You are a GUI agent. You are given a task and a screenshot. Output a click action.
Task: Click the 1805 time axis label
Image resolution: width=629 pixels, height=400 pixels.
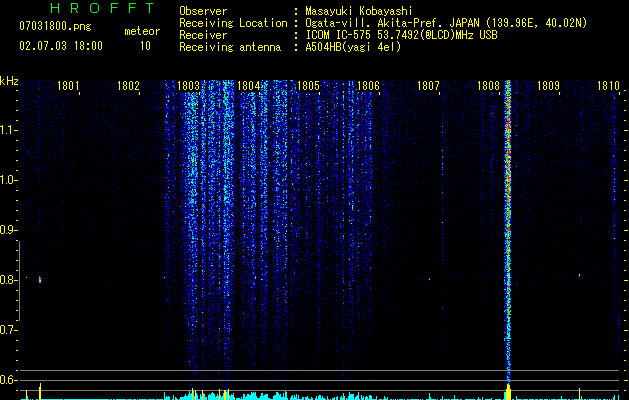tap(308, 86)
